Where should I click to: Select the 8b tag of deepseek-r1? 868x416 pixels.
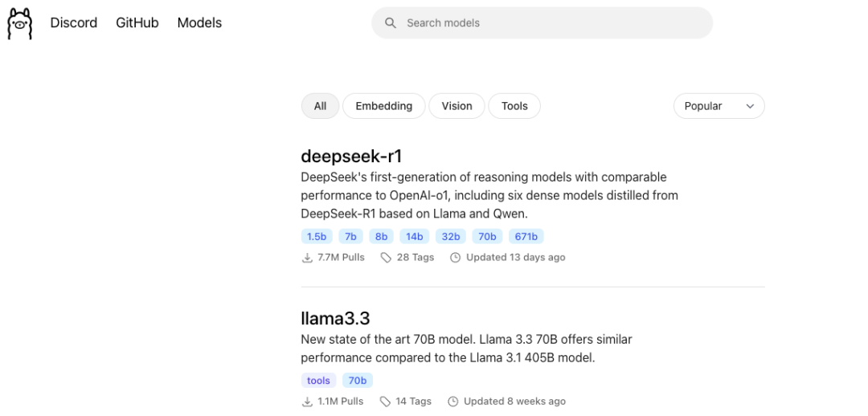[382, 237]
